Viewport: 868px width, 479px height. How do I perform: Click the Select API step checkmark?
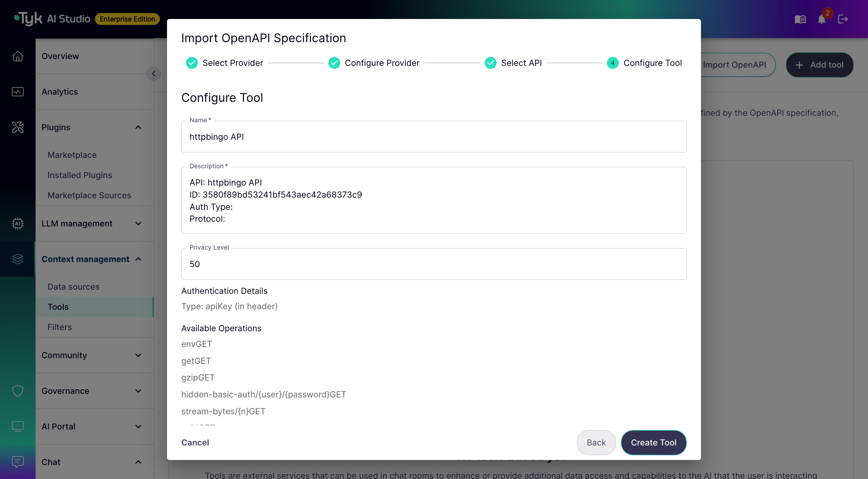(x=491, y=63)
